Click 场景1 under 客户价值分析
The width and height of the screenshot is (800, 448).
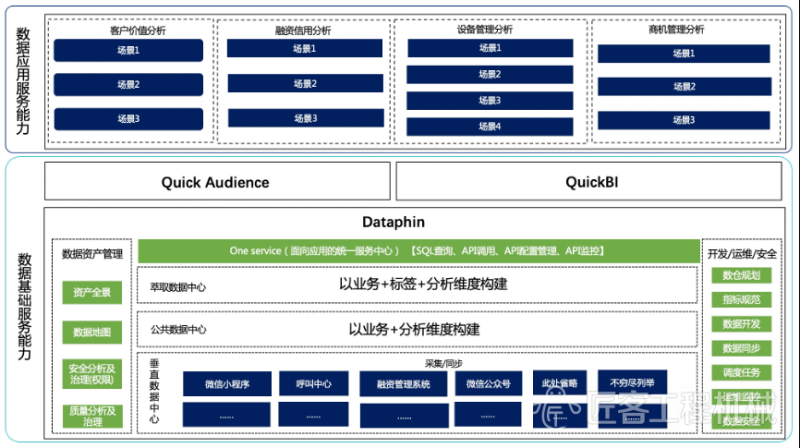click(x=128, y=51)
